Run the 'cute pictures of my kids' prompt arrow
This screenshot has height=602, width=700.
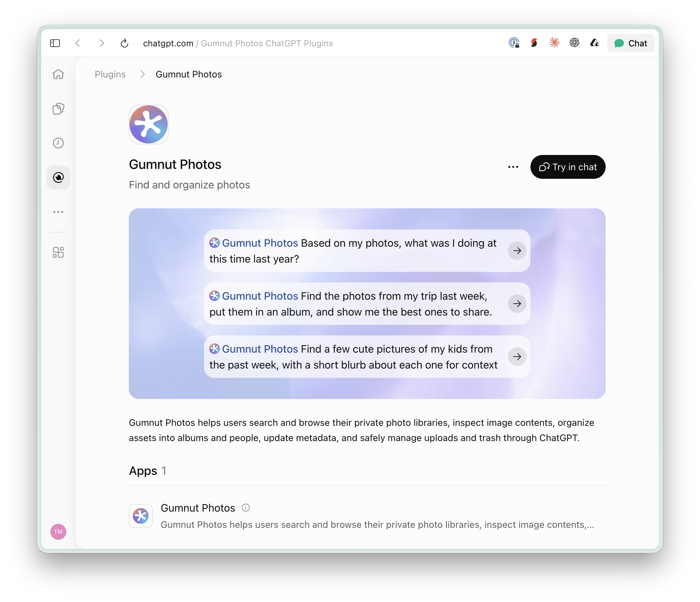pyautogui.click(x=517, y=357)
